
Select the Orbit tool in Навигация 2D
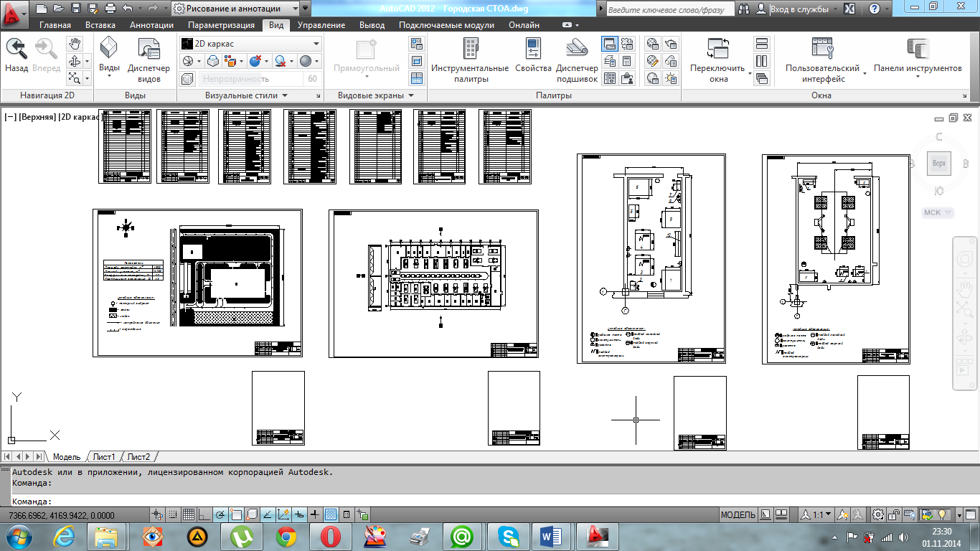(x=75, y=61)
